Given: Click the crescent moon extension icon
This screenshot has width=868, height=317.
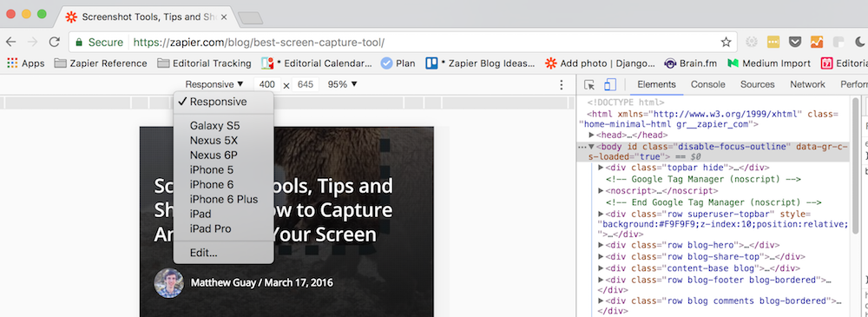Looking at the screenshot, I should [859, 42].
